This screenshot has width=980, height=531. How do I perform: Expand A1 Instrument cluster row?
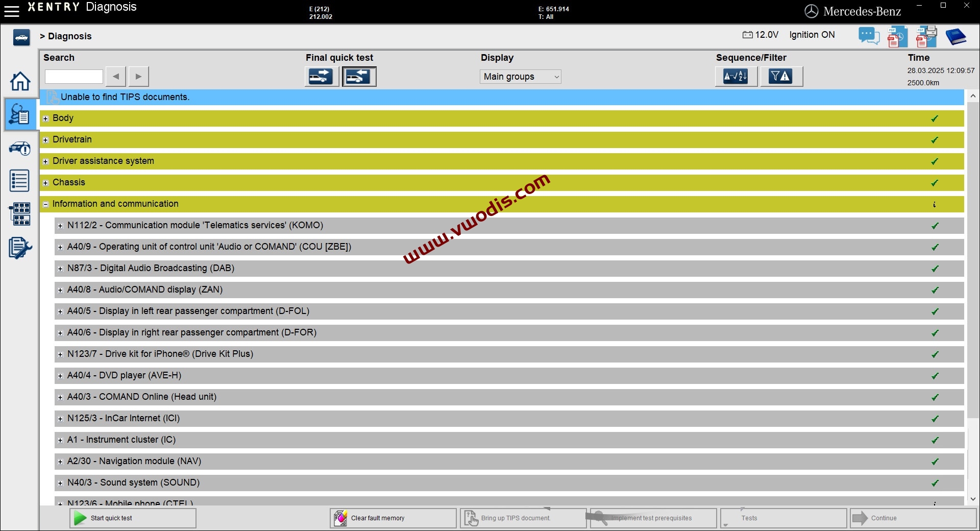[60, 440]
